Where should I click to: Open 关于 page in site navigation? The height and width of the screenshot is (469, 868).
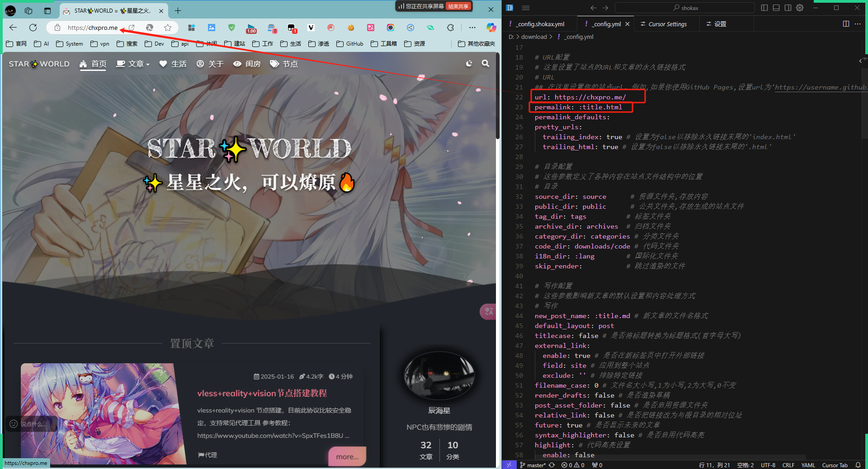(210, 64)
